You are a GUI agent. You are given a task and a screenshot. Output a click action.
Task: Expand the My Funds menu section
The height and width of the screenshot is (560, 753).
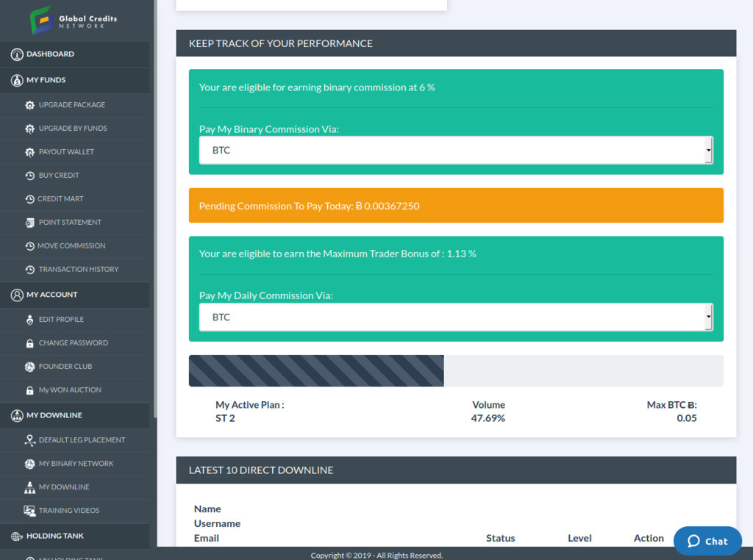click(x=46, y=80)
